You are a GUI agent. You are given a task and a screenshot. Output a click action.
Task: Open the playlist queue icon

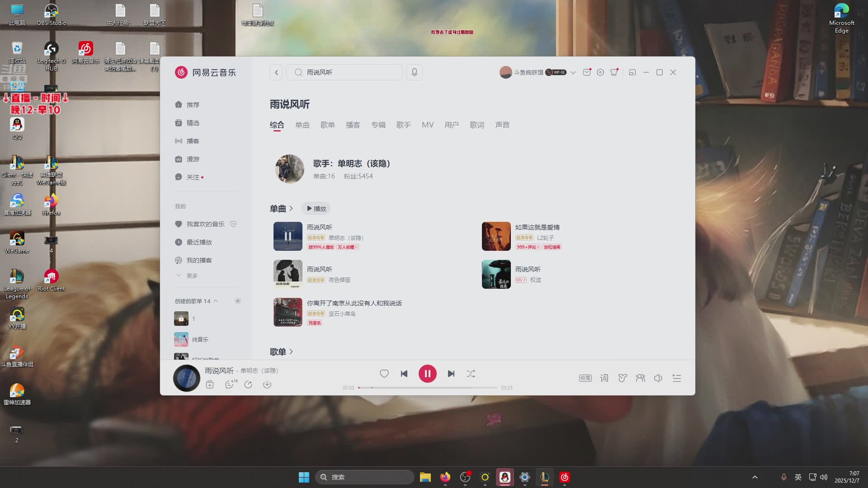coord(676,378)
